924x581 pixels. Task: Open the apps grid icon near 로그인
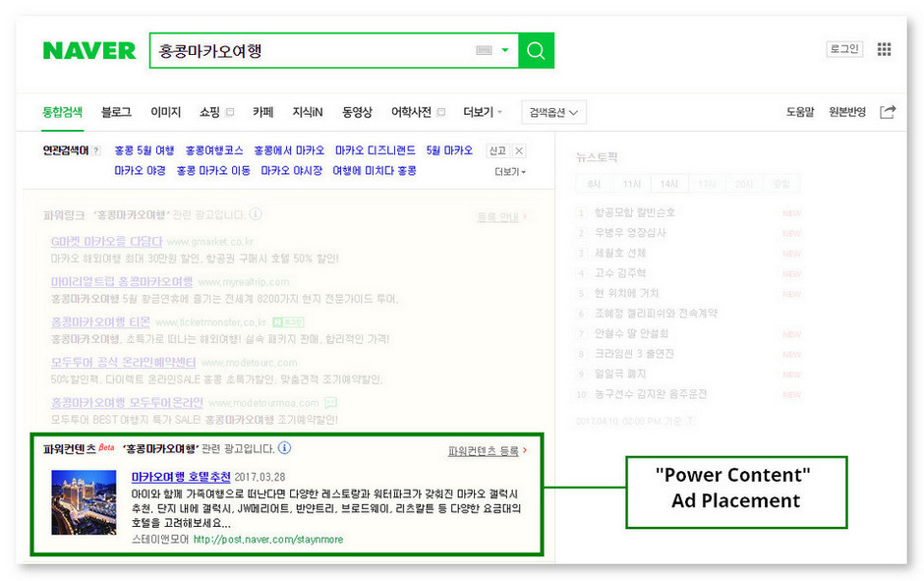[884, 49]
